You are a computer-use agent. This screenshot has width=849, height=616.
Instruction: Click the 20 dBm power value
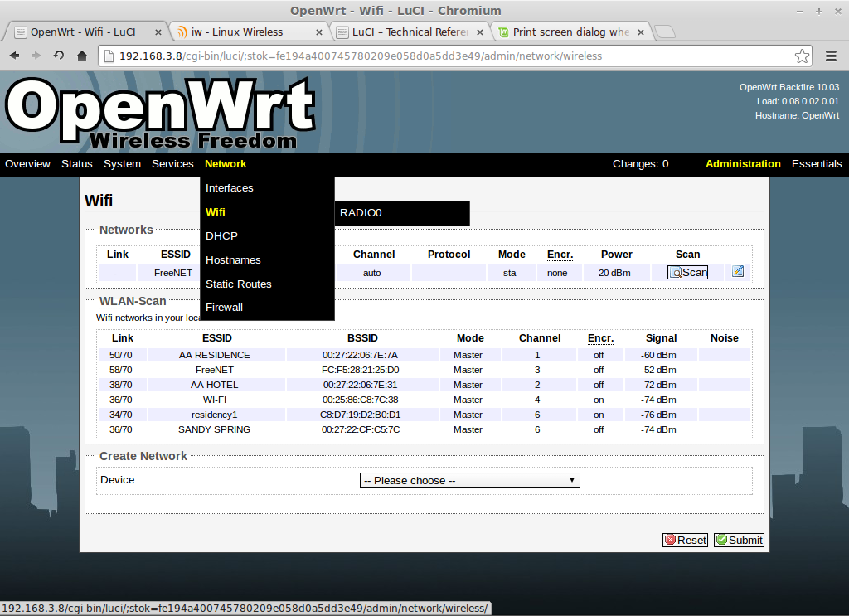click(614, 273)
